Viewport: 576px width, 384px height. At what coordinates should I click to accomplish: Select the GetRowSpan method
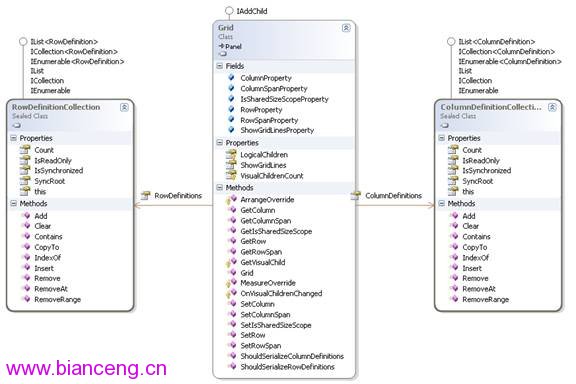coord(261,252)
